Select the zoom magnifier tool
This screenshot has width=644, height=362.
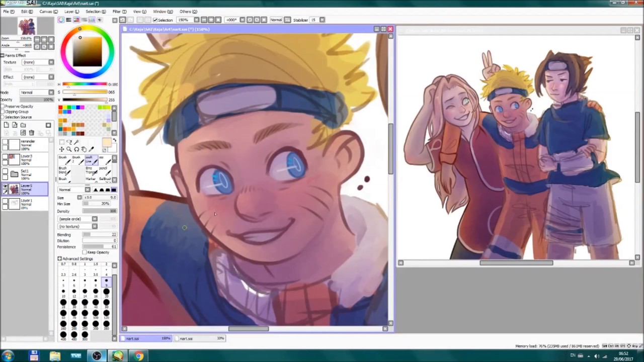69,149
